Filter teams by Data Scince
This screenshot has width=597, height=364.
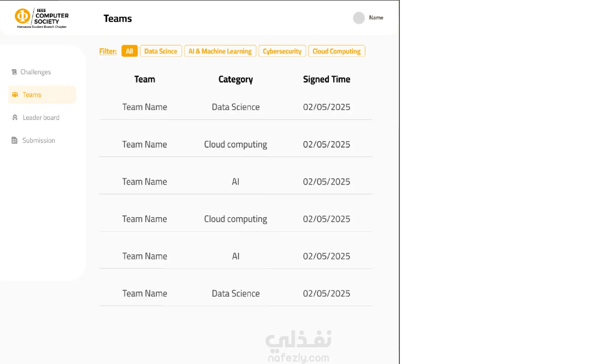pos(160,51)
